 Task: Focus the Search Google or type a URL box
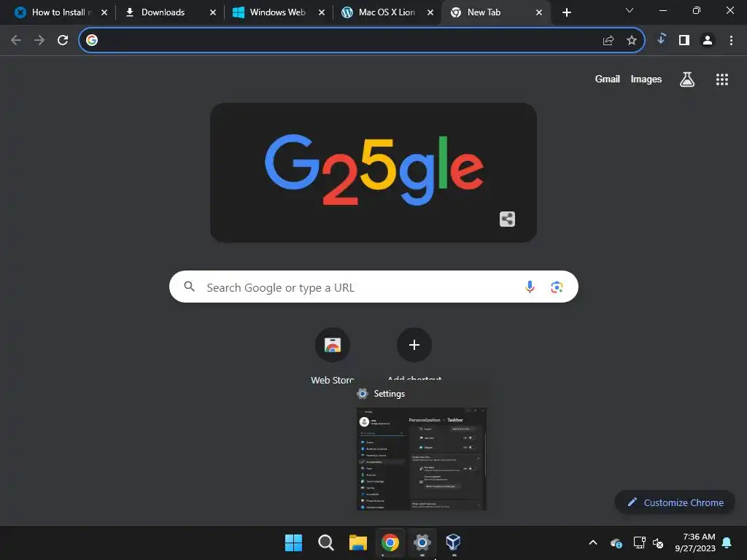tap(373, 287)
